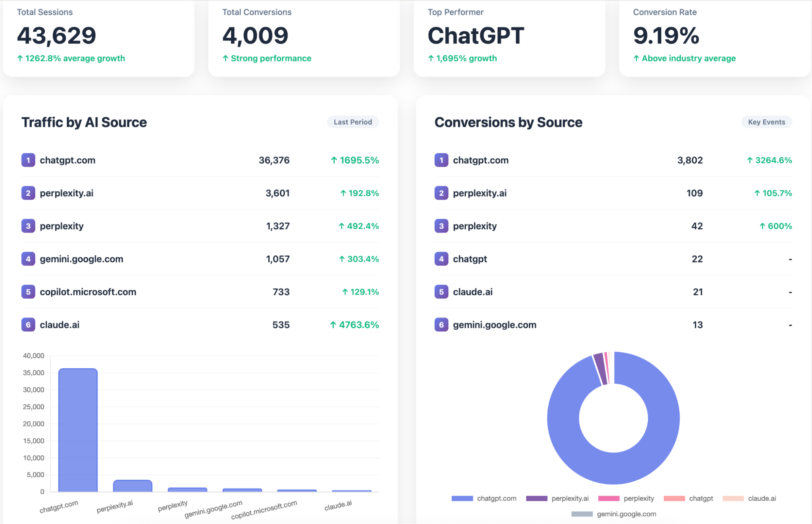812x524 pixels.
Task: Click copilot.microsoft.com in the Traffic list
Action: [88, 292]
